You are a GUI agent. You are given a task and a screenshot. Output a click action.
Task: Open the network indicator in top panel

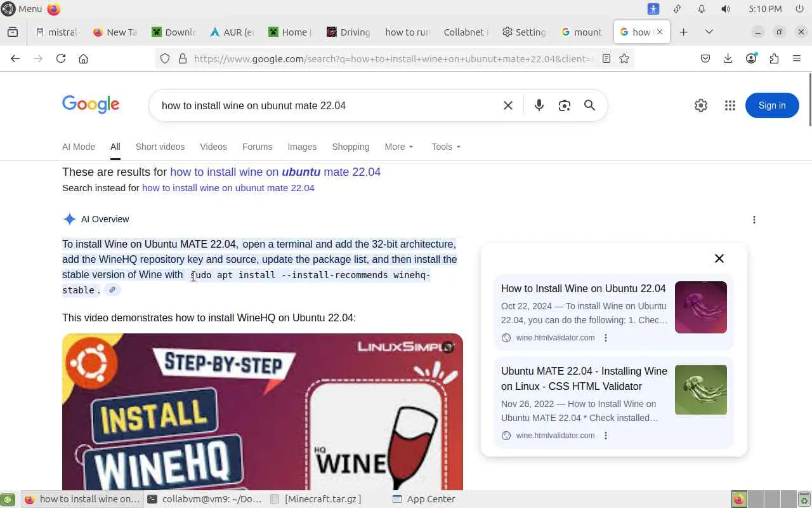click(678, 9)
